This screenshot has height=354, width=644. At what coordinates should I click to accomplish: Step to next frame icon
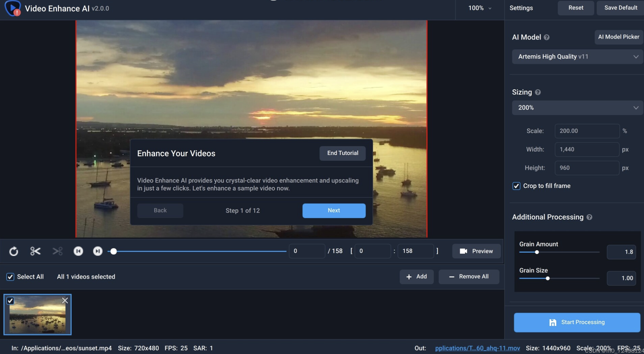(x=98, y=251)
